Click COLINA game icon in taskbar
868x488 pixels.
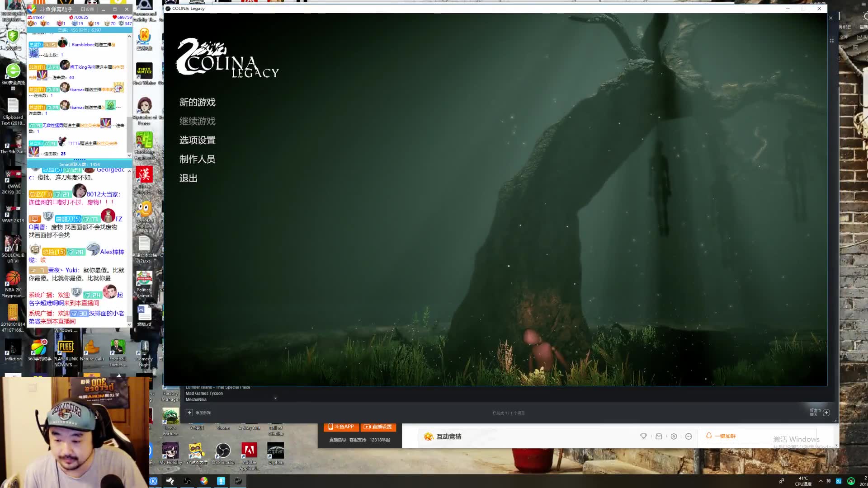(238, 481)
